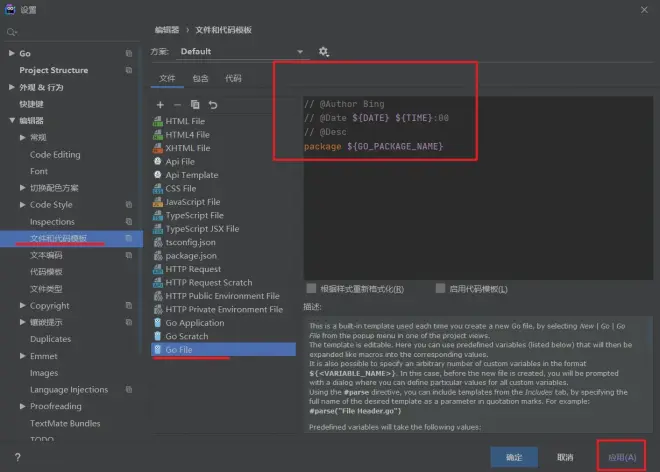Expand the 切换配色方案 tree node
This screenshot has width=660, height=472.
tap(22, 188)
